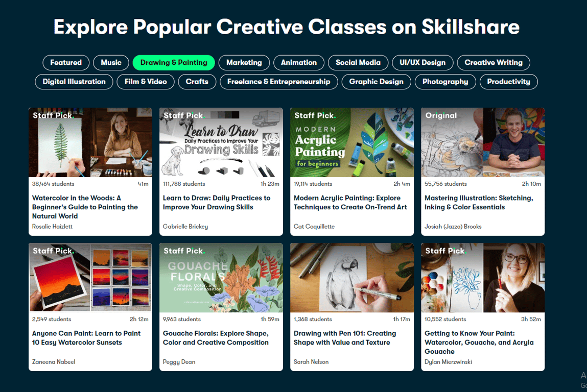Open instructor Josiah (Jazza) Brooks' name

click(x=453, y=226)
